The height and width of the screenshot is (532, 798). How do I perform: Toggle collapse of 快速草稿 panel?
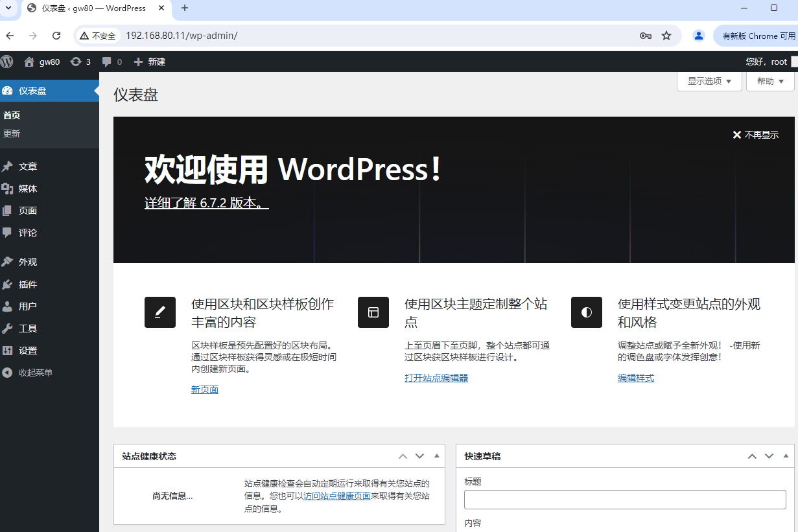[786, 456]
